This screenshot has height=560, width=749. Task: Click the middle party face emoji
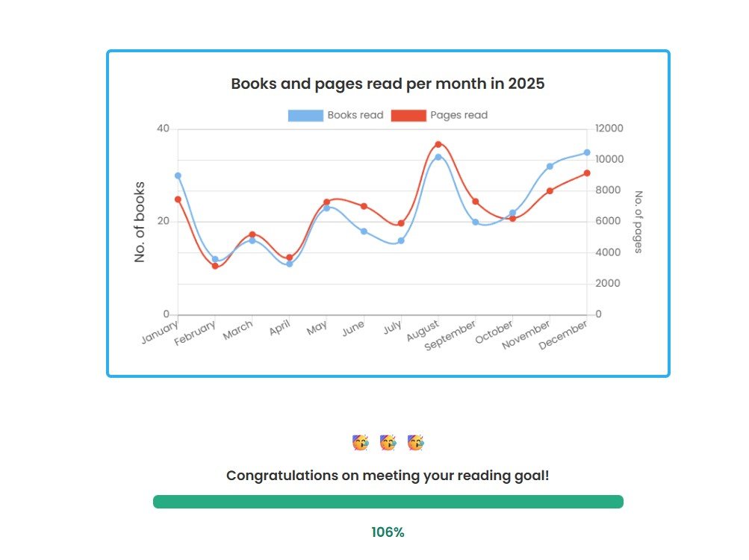[x=388, y=443]
